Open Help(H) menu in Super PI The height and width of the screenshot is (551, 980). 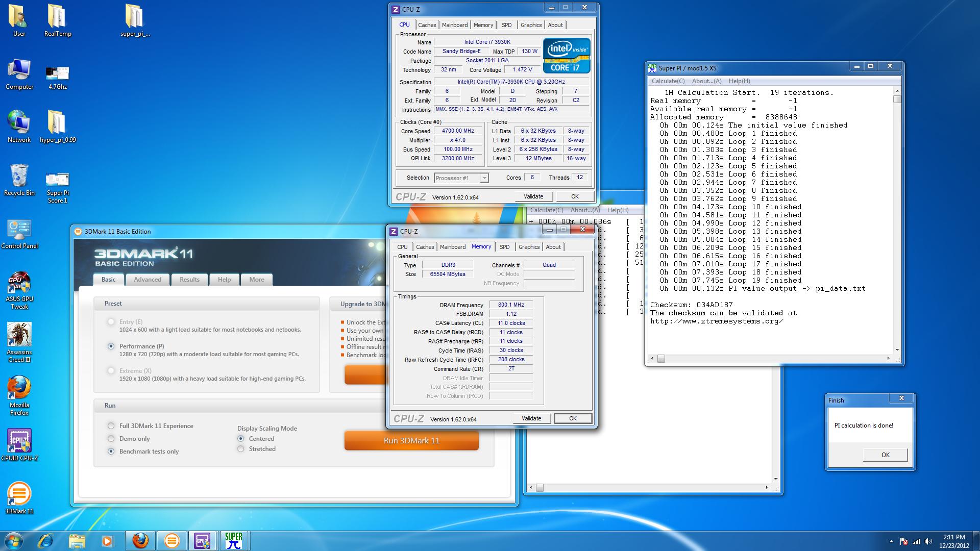(x=739, y=81)
